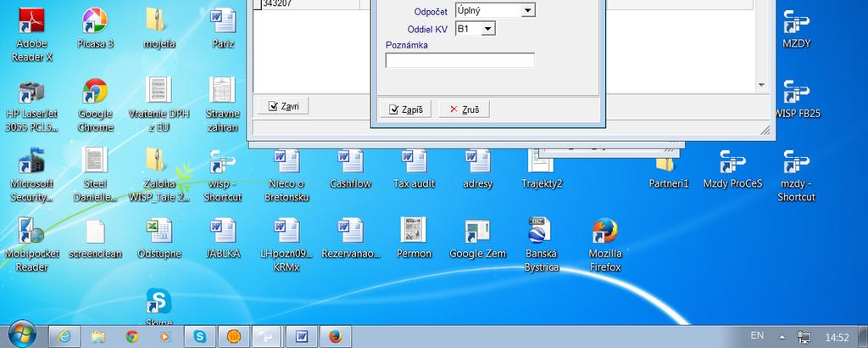The image size is (868, 348).
Task: Open the Windows Start menu
Action: (22, 335)
